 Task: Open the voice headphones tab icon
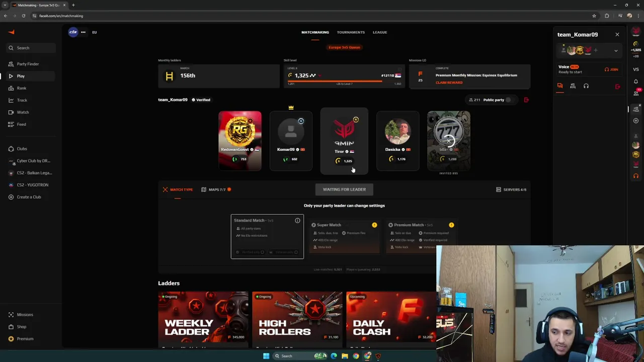(586, 86)
